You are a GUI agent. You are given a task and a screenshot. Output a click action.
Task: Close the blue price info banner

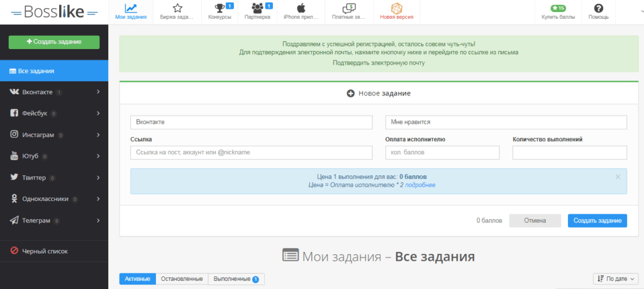pyautogui.click(x=618, y=177)
